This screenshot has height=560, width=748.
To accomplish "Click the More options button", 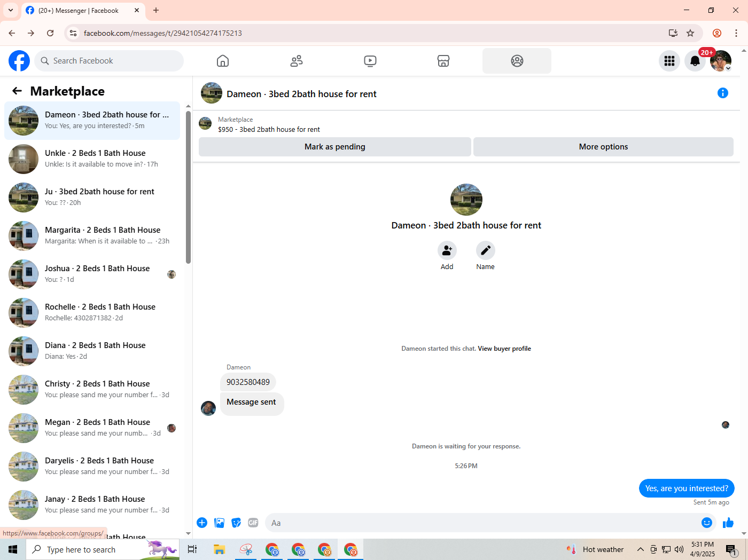I will tap(603, 147).
